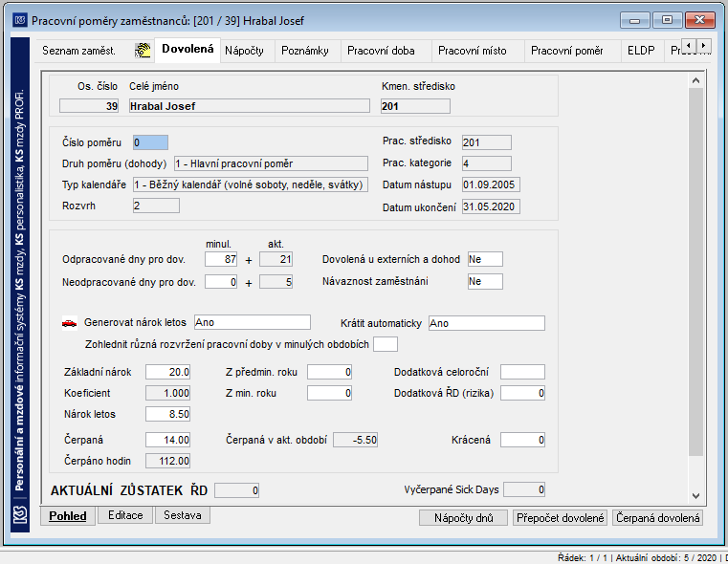Viewport: 728px width, 564px height.
Task: Click the Základní nárok field
Action: point(167,372)
